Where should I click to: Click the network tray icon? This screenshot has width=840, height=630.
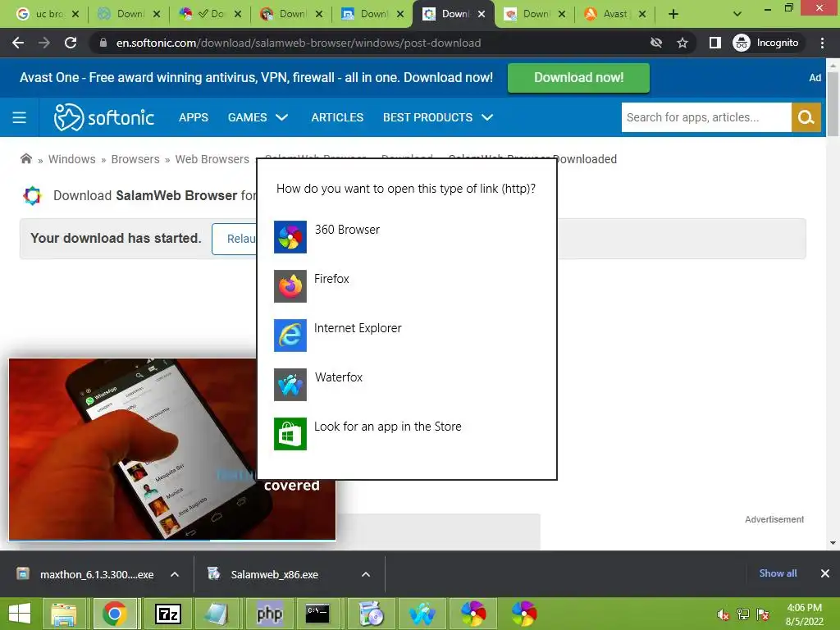[743, 614]
